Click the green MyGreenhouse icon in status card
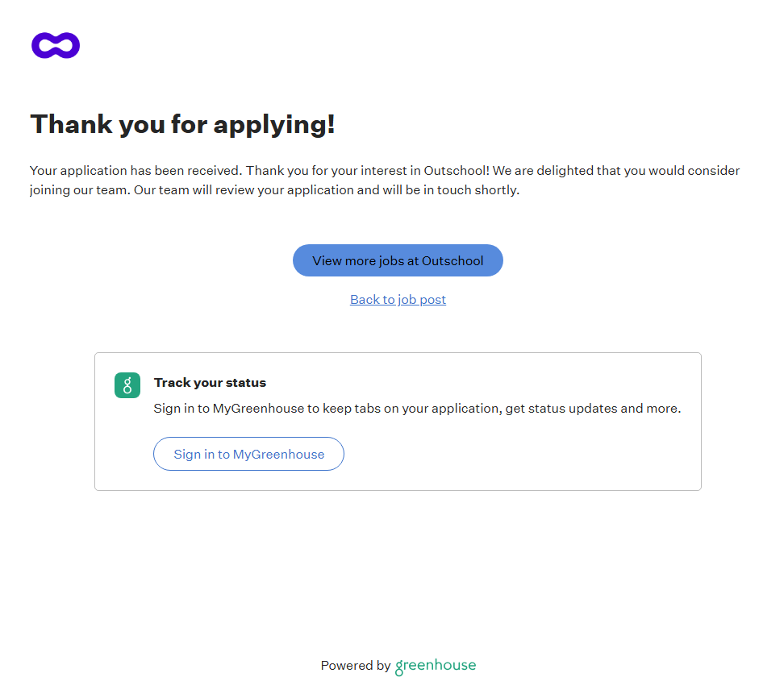Screen dimensions: 784x694 (127, 385)
